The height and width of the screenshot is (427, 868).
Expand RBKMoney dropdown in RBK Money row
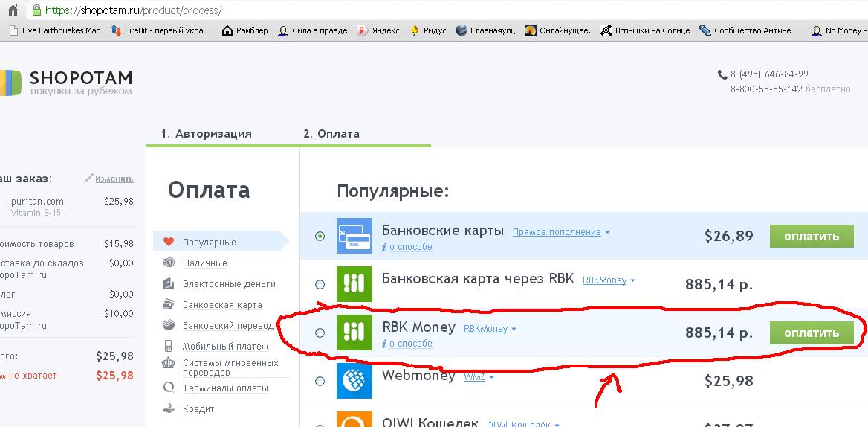coord(489,328)
